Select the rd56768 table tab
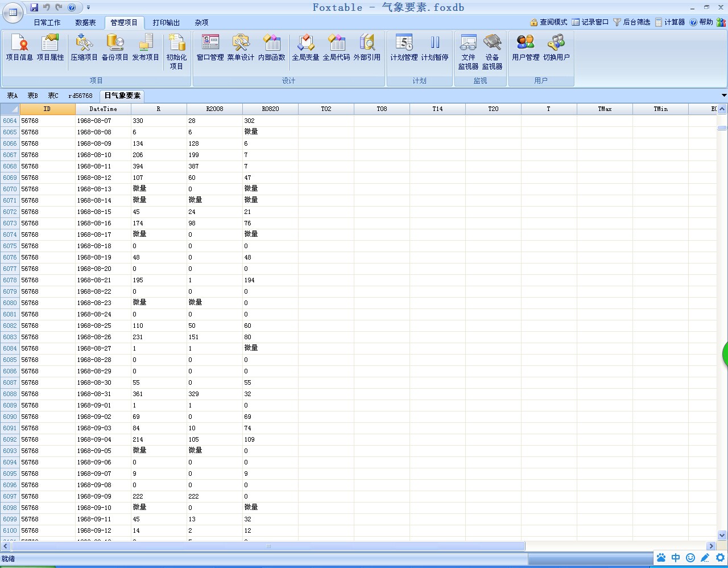 [x=80, y=96]
